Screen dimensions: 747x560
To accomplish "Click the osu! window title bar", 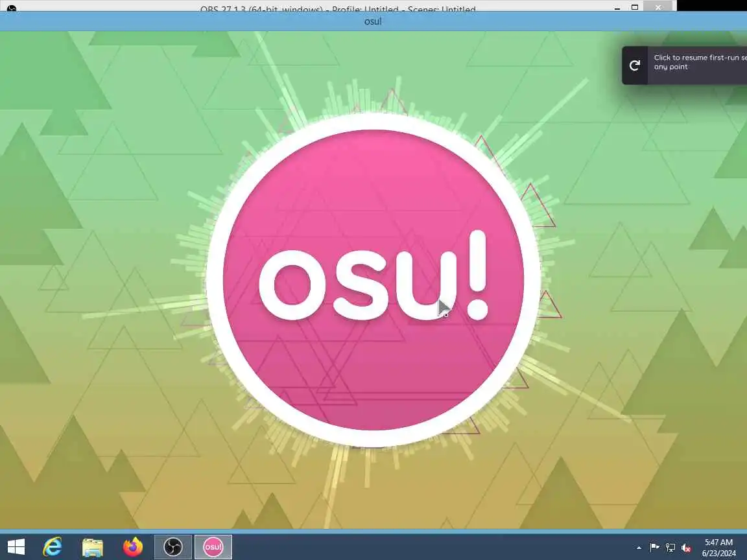I will tap(373, 21).
